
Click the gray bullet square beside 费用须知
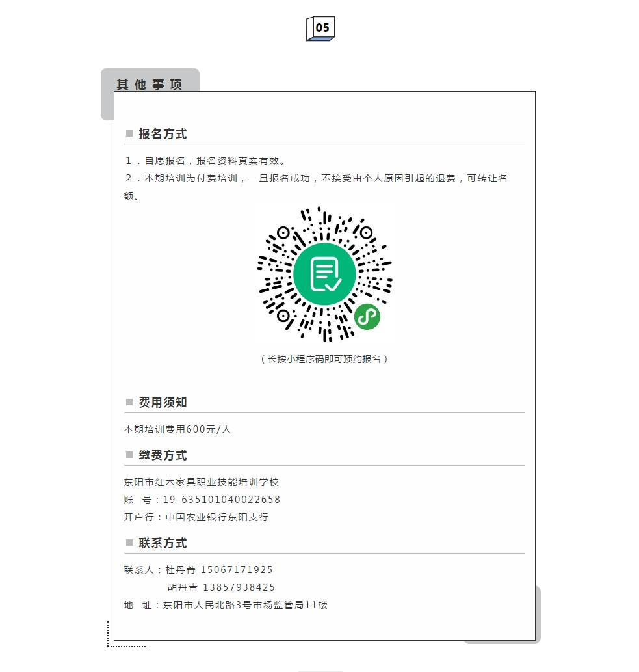129,402
